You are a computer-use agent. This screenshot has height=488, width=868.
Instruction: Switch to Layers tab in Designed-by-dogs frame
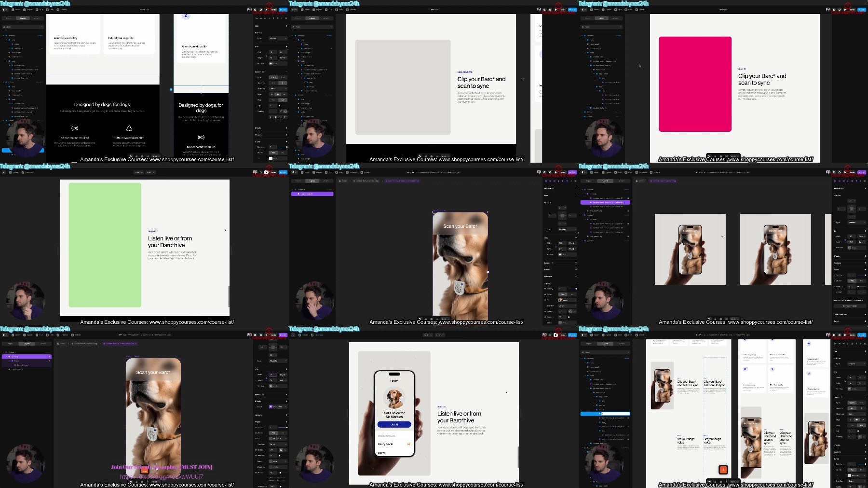(x=23, y=18)
